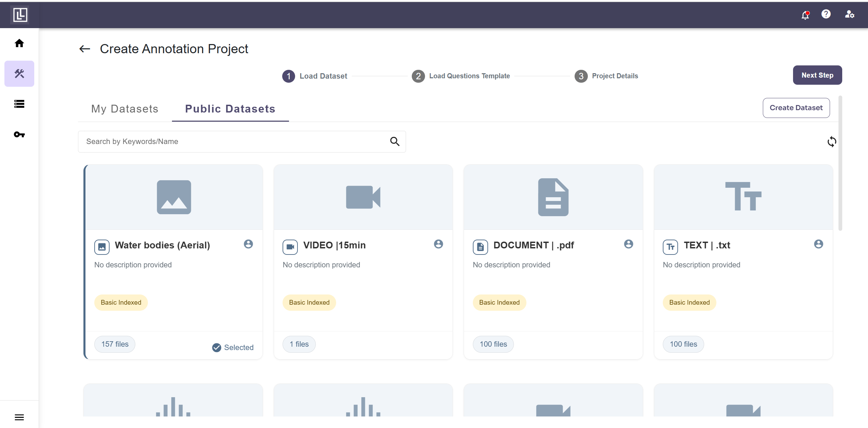Switch to the My Datasets tab

point(124,109)
